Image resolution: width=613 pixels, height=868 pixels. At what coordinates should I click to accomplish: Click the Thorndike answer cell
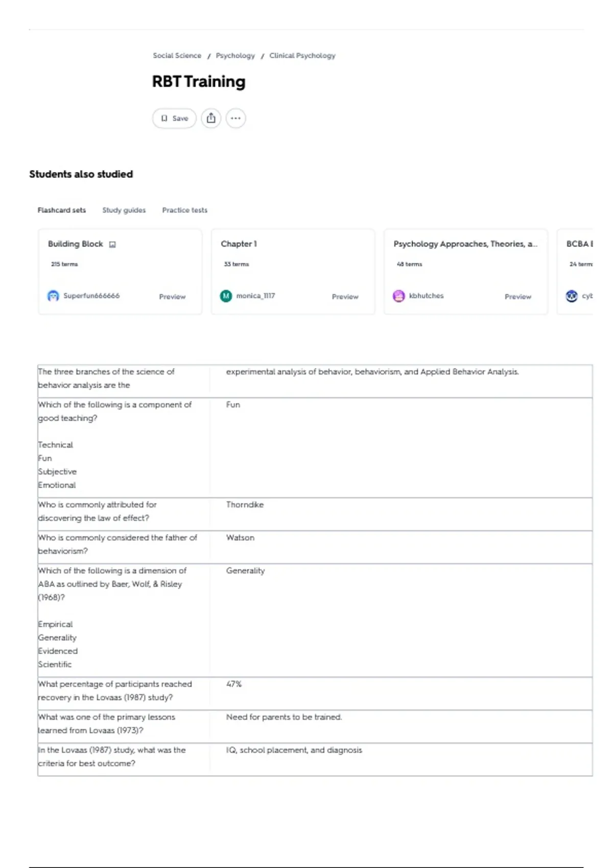(401, 514)
